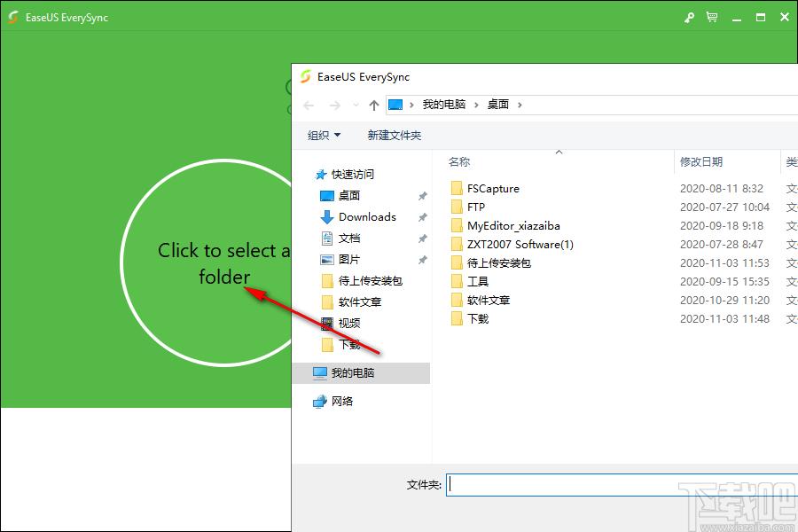Close the EaseUS EverySync main window
This screenshot has width=798, height=532.
785,18
